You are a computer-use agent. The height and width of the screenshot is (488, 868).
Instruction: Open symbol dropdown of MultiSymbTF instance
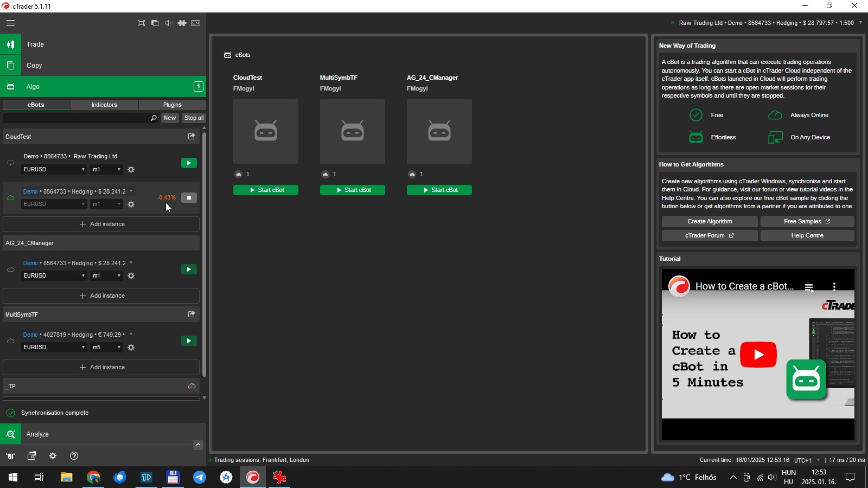click(x=54, y=348)
